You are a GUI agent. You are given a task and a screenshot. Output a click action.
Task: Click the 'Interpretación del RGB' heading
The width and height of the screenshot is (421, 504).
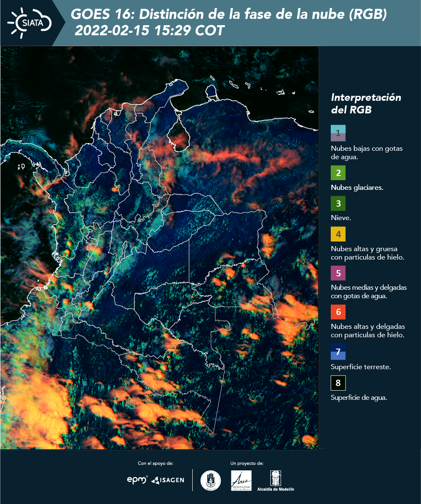coord(366,103)
